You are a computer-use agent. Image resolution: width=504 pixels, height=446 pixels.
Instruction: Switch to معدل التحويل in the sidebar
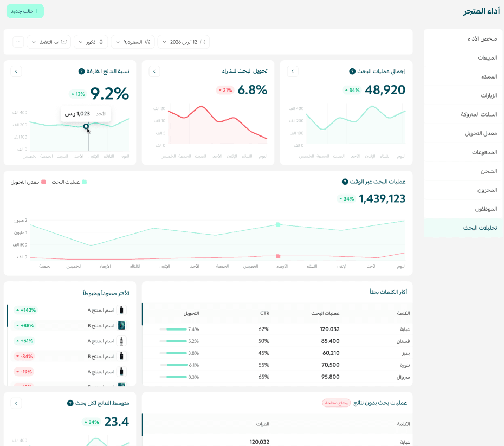pos(463,133)
